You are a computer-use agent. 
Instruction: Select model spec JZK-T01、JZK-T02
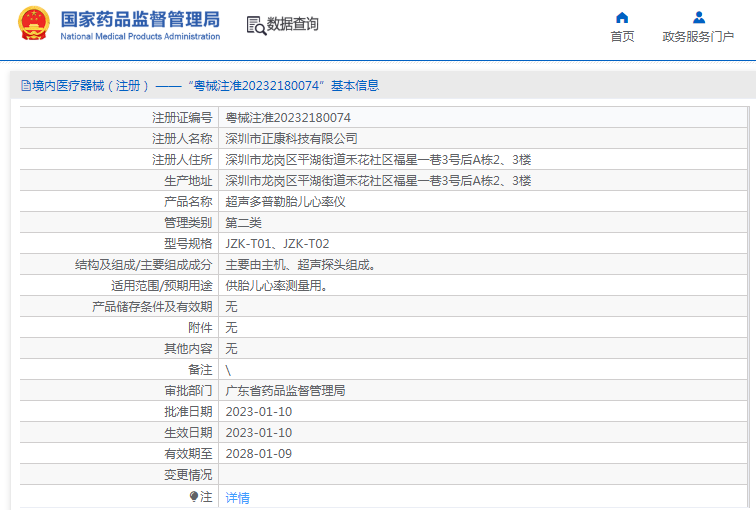pyautogui.click(x=277, y=244)
